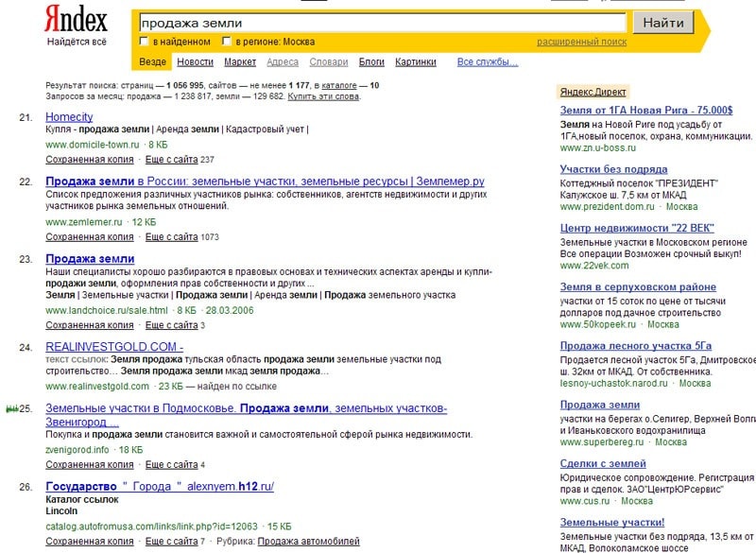Open result 26 'Государство Города' title
The height and width of the screenshot is (553, 756).
coord(160,487)
